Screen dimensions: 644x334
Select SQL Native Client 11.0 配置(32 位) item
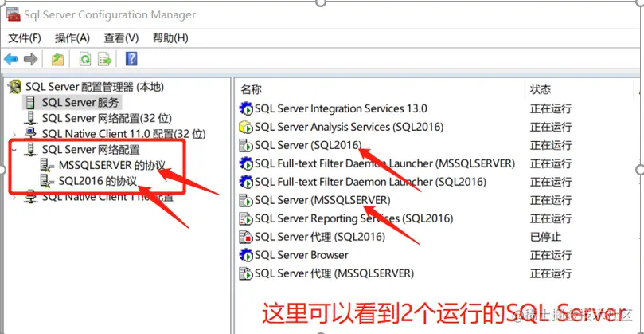[x=123, y=134]
